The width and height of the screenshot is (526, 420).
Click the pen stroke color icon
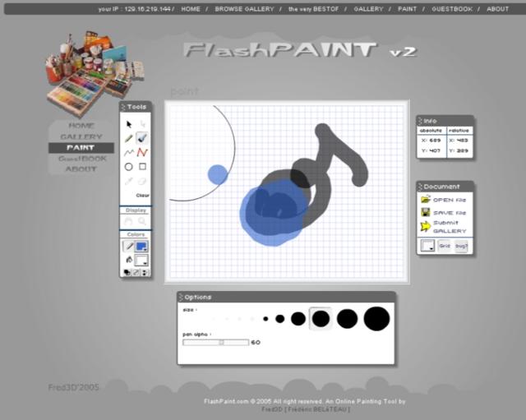point(128,247)
